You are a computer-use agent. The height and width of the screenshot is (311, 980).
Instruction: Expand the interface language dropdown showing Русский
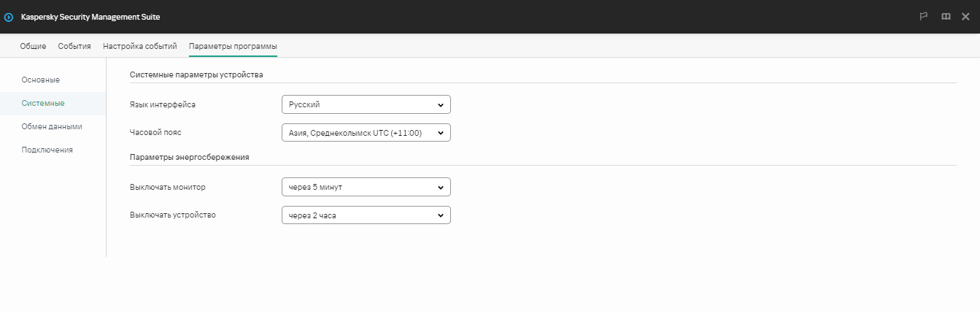point(366,104)
